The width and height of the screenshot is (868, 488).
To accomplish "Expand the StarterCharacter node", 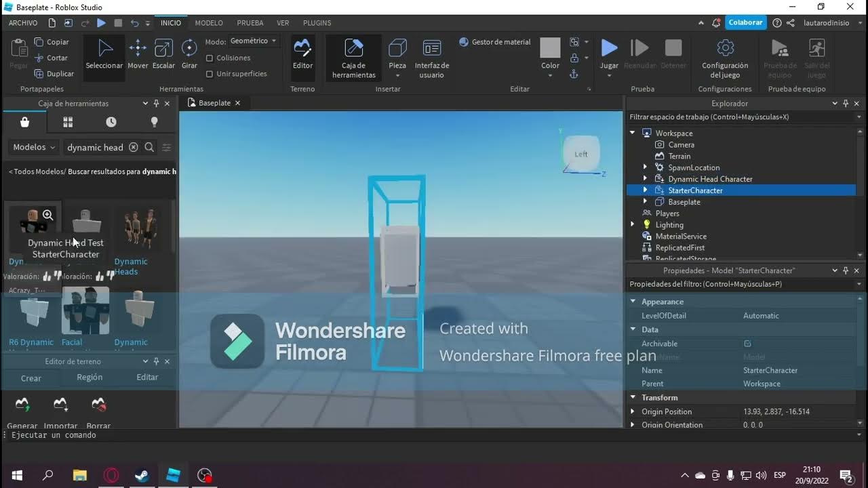I will tap(645, 190).
